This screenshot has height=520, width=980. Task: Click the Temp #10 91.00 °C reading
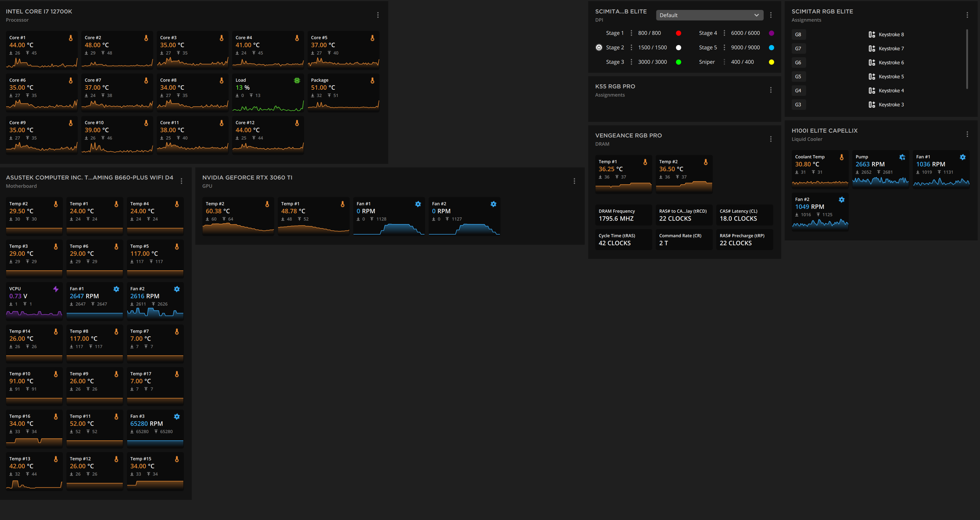pyautogui.click(x=21, y=381)
